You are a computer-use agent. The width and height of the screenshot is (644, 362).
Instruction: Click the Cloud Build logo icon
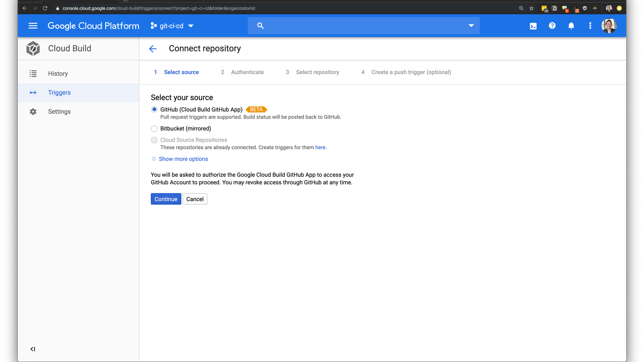33,49
